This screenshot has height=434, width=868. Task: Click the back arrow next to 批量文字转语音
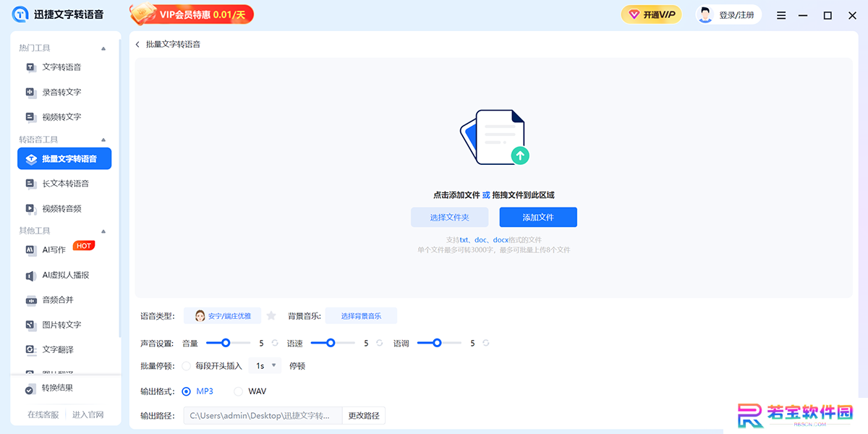coord(137,44)
